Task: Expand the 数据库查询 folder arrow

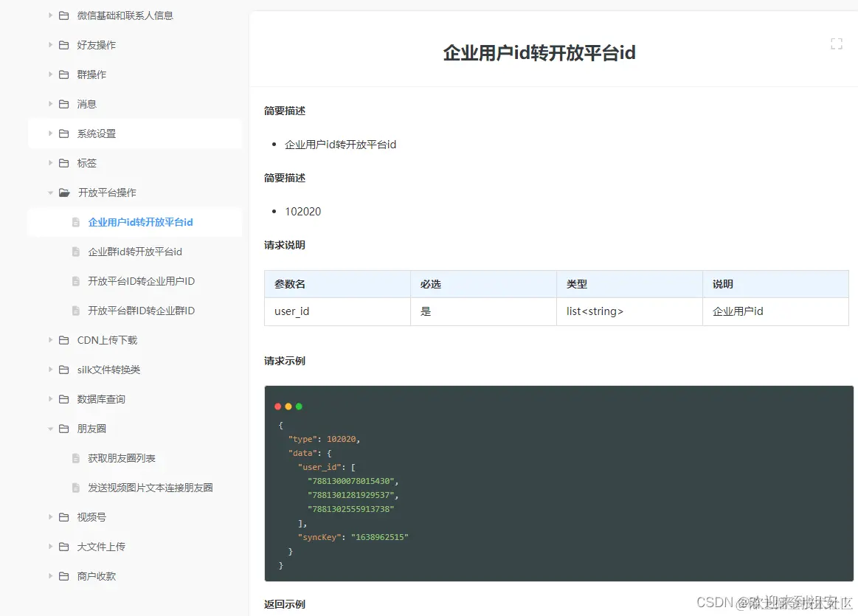Action: point(49,399)
